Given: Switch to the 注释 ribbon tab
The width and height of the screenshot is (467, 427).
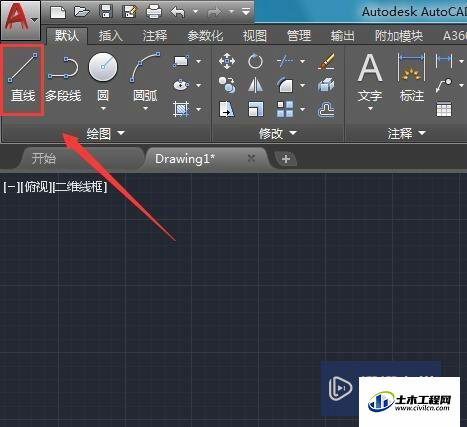Looking at the screenshot, I should [x=155, y=36].
